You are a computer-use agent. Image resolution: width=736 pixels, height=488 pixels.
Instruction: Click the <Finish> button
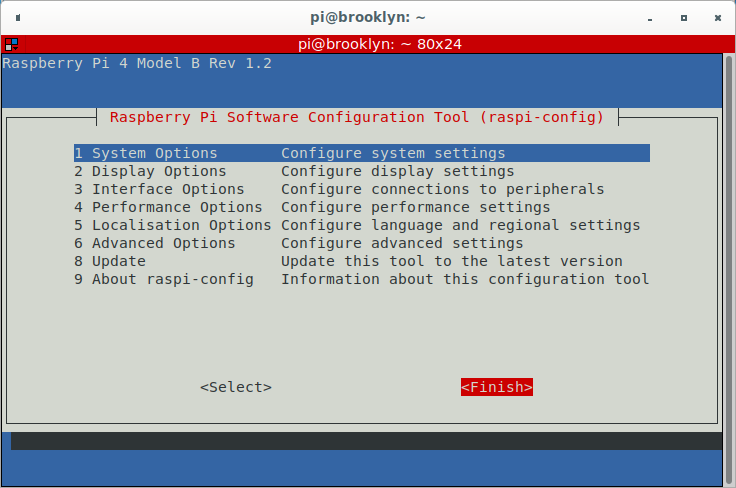[497, 387]
